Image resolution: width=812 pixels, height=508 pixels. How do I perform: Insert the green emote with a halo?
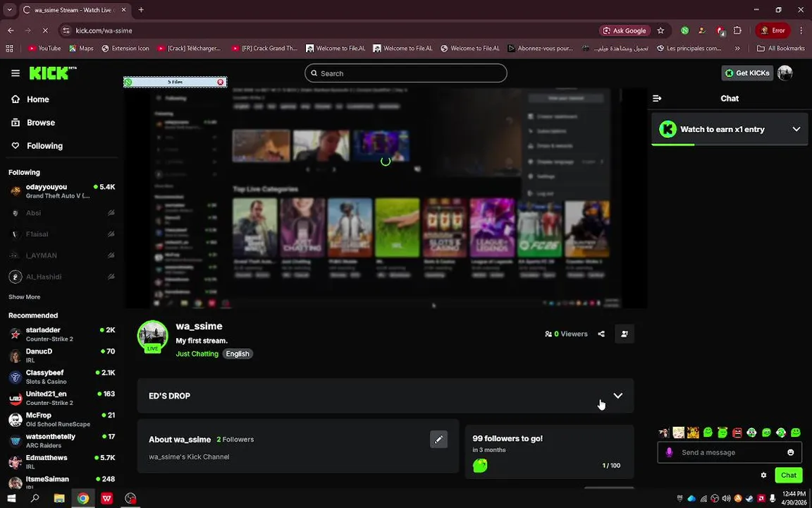(722, 433)
